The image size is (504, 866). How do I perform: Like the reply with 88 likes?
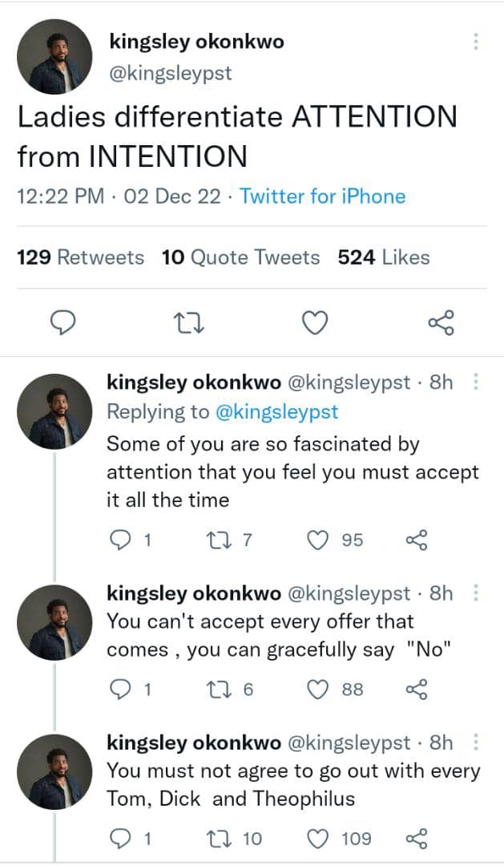point(319,690)
